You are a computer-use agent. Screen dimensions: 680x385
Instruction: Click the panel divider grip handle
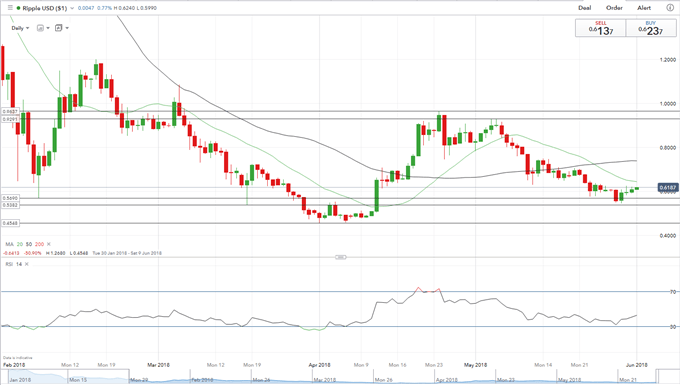(x=341, y=257)
